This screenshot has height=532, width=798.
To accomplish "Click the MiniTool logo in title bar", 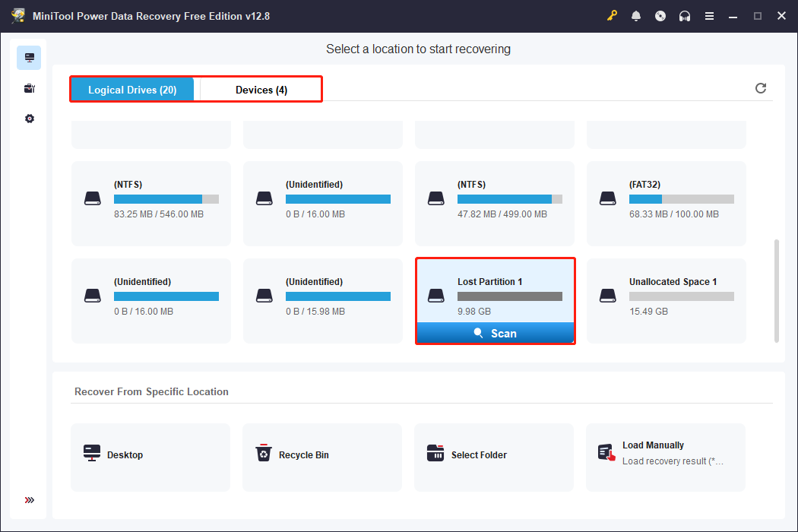I will pyautogui.click(x=17, y=15).
